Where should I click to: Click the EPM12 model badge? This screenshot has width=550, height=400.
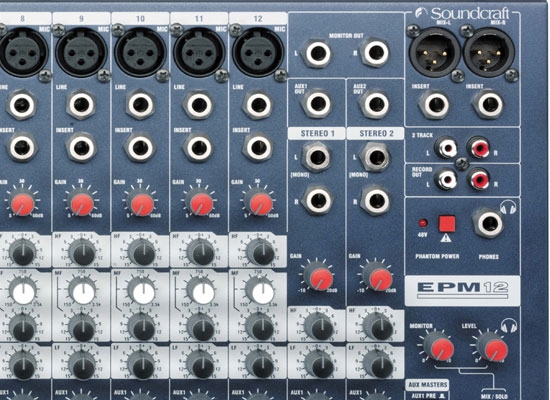[x=462, y=290]
